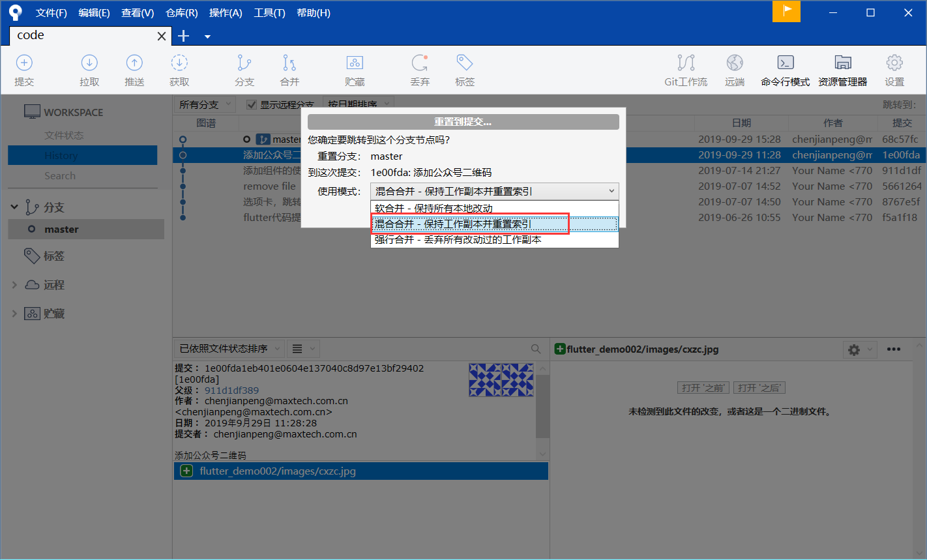Toggle the 显示远程分支 checkbox
This screenshot has height=560, width=927.
point(252,104)
